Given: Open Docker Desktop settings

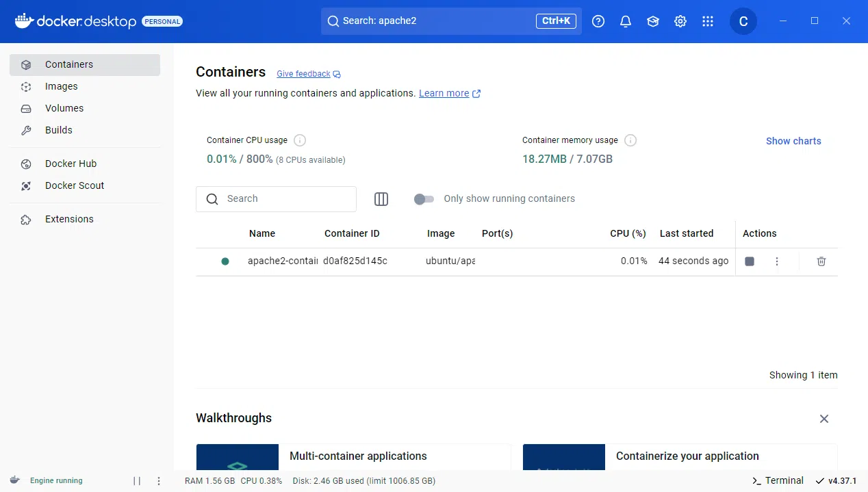Looking at the screenshot, I should coord(680,21).
